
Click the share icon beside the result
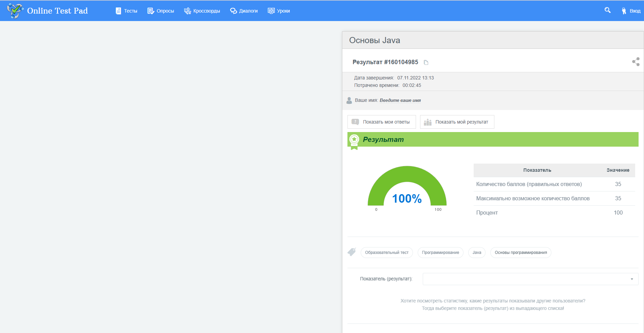[x=636, y=61]
